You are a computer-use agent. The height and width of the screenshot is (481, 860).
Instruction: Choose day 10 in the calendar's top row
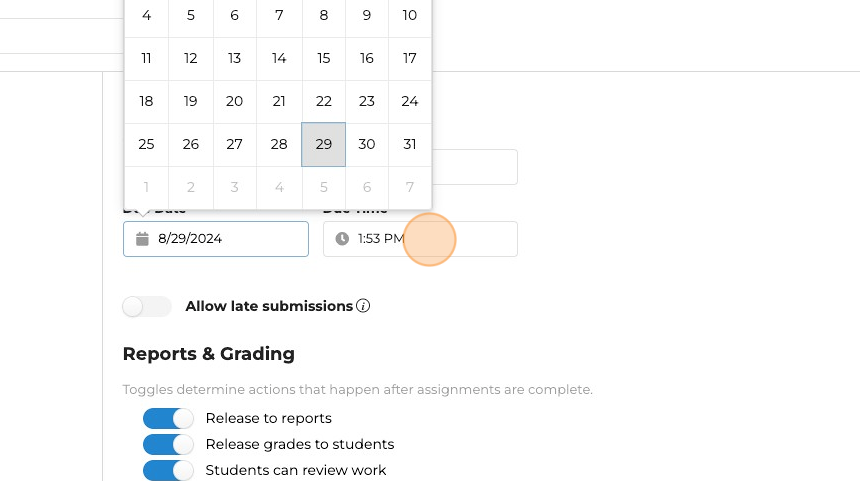point(410,15)
